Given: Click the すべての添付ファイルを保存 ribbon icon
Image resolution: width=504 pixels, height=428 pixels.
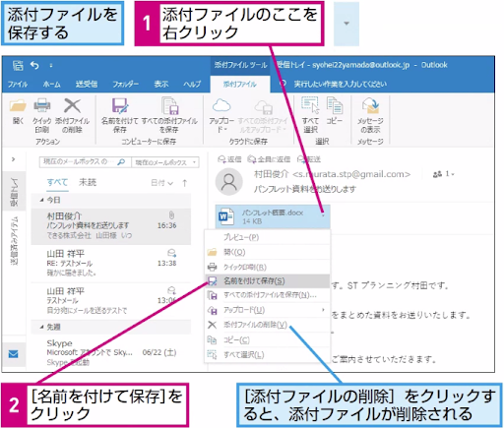Looking at the screenshot, I should click(169, 106).
